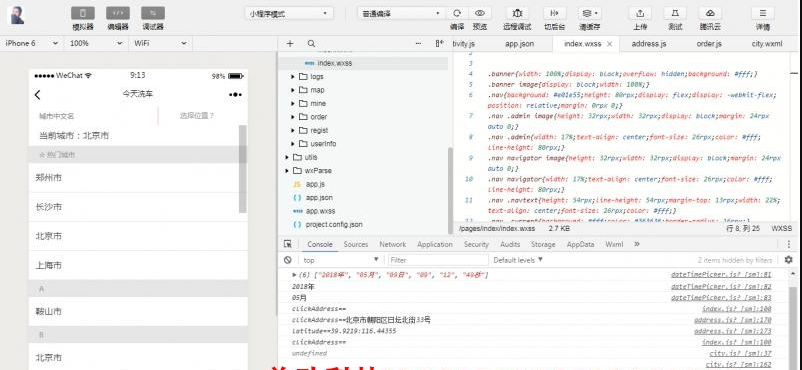
Task: Click the collapse file tree icon
Action: 439,44
